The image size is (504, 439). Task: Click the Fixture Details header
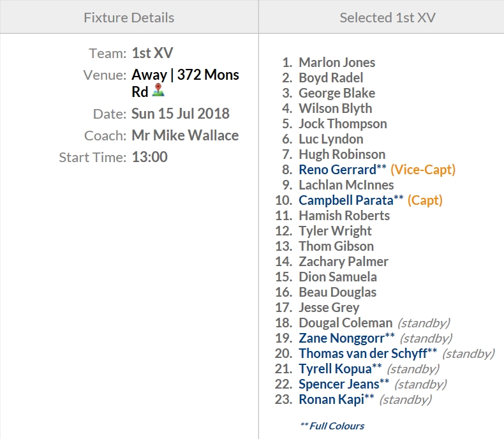pyautogui.click(x=129, y=17)
